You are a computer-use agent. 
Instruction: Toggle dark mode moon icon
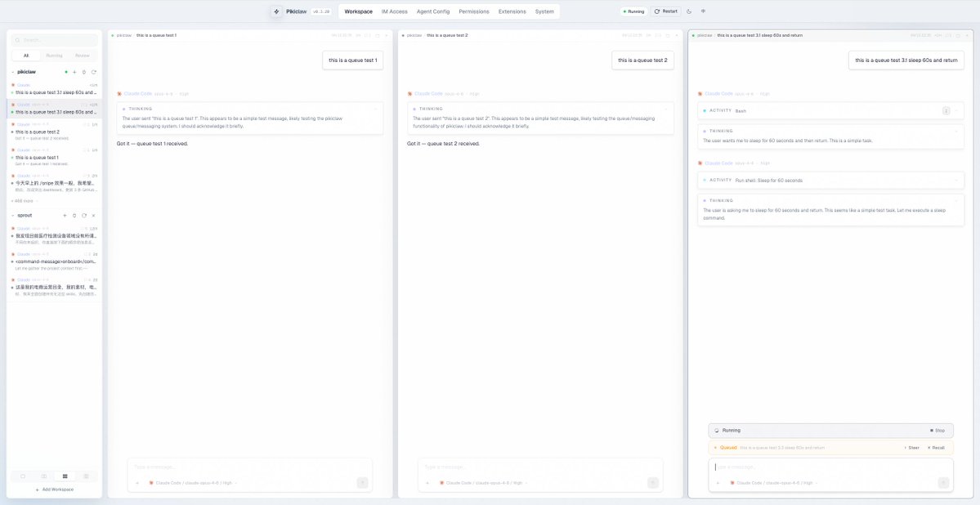[689, 11]
